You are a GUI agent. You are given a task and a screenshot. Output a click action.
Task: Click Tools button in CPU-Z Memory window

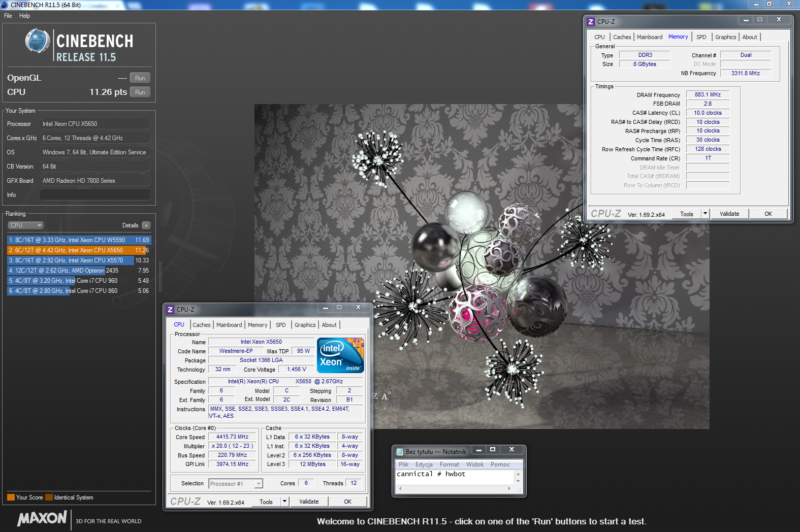pos(687,214)
